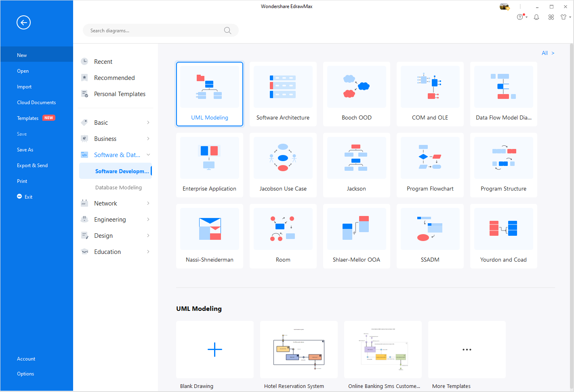This screenshot has width=574, height=392.
Task: Open Cloud Documents menu item
Action: click(37, 103)
